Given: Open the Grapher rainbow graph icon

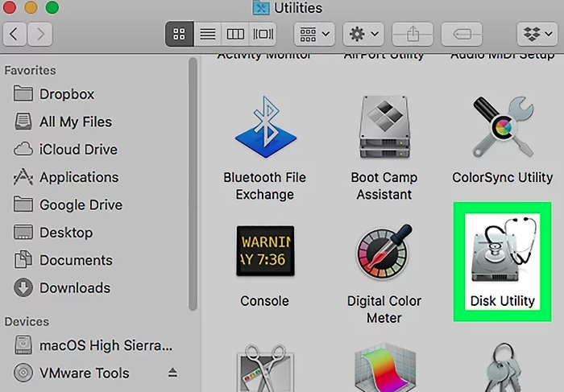Looking at the screenshot, I should click(x=385, y=368).
